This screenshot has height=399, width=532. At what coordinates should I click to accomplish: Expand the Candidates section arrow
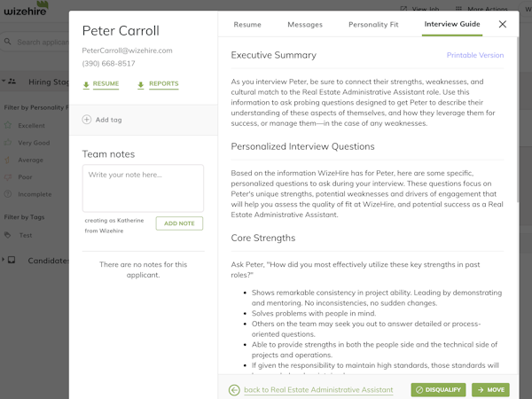[x=4, y=260]
